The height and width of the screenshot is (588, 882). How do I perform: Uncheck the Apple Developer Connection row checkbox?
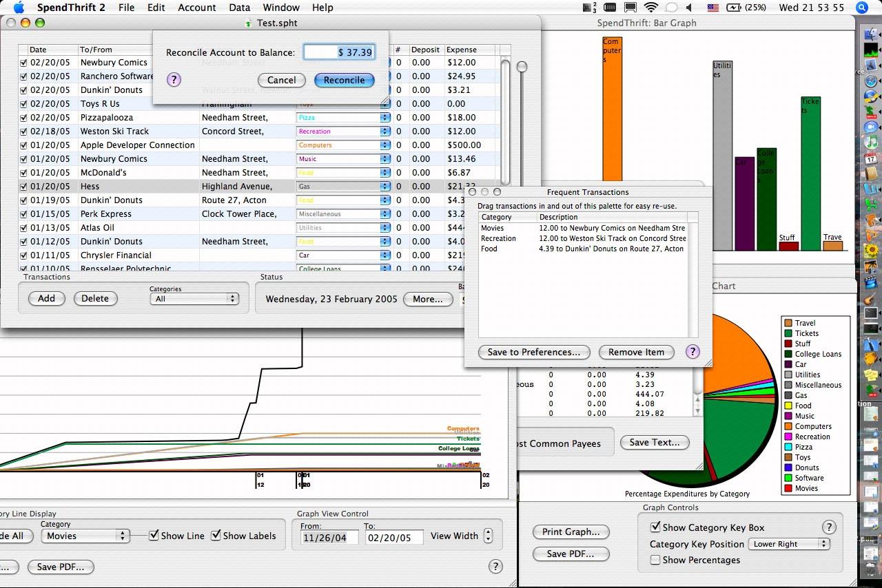tap(23, 145)
